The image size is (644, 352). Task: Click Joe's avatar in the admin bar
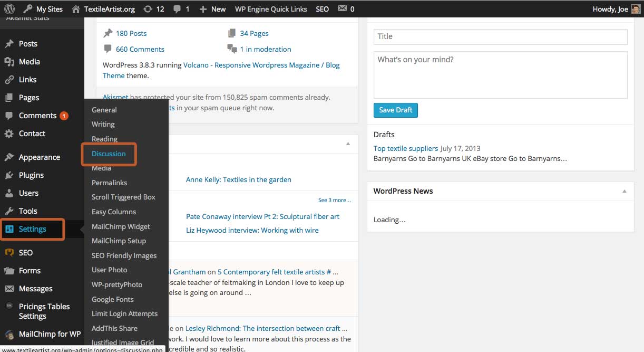pos(636,9)
